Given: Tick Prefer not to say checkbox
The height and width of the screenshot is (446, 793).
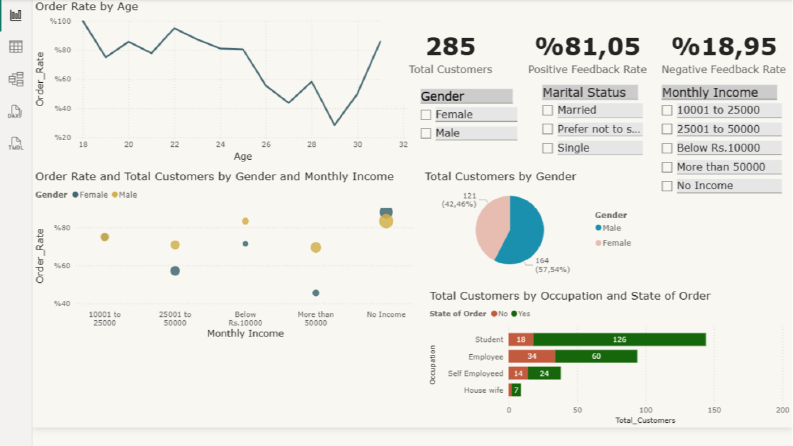Looking at the screenshot, I should pyautogui.click(x=547, y=129).
